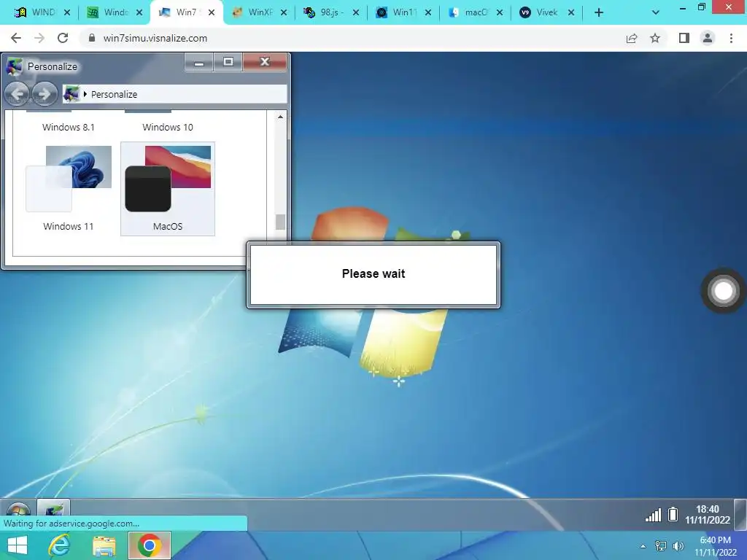Click the Personalize scrollbar thumb
This screenshot has height=560, width=747.
coord(280,222)
